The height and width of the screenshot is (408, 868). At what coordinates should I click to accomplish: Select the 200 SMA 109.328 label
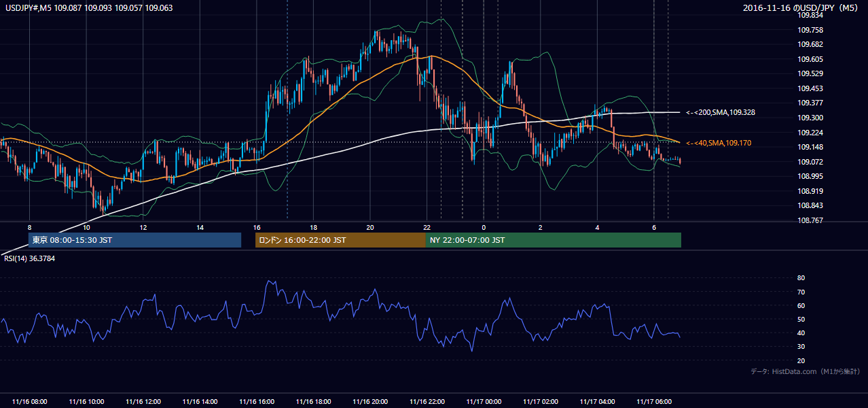720,112
